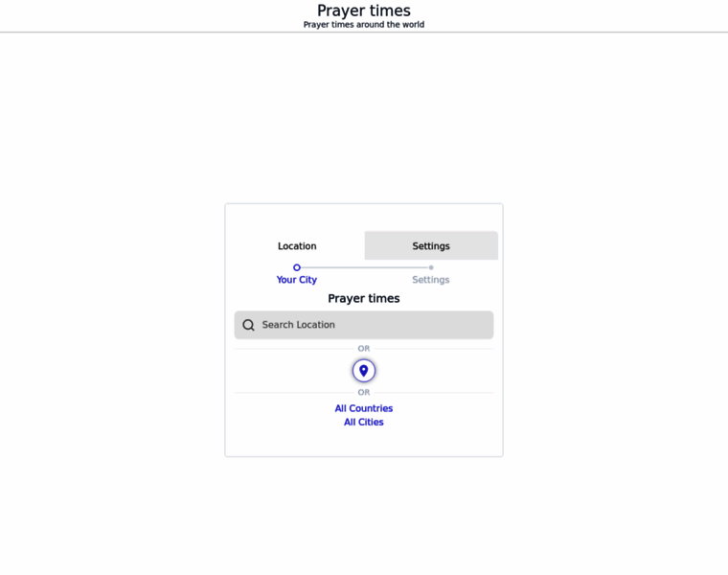This screenshot has height=575, width=728.
Task: Switch to the Settings tab
Action: (x=431, y=245)
